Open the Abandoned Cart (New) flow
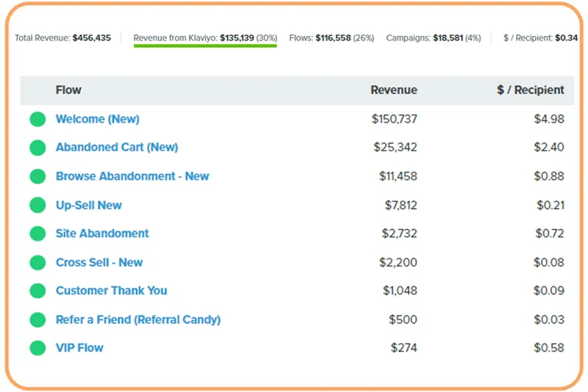588x392 pixels. click(x=117, y=147)
